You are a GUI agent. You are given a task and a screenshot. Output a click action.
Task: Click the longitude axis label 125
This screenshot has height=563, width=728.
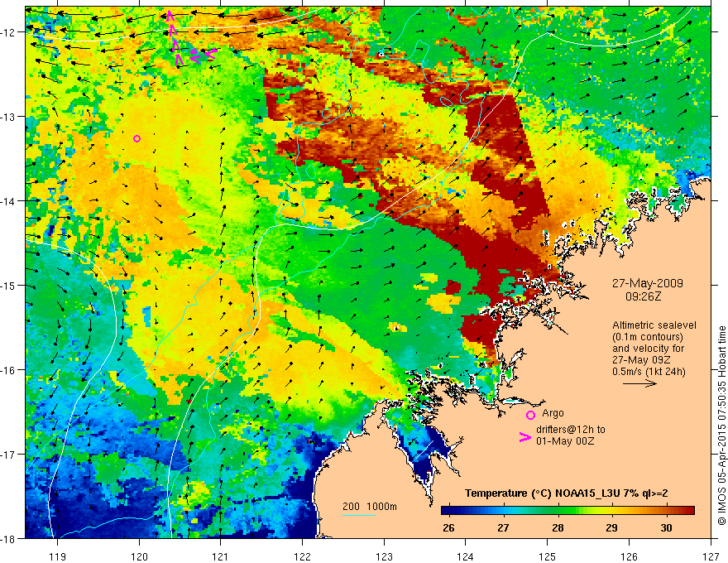click(x=548, y=556)
